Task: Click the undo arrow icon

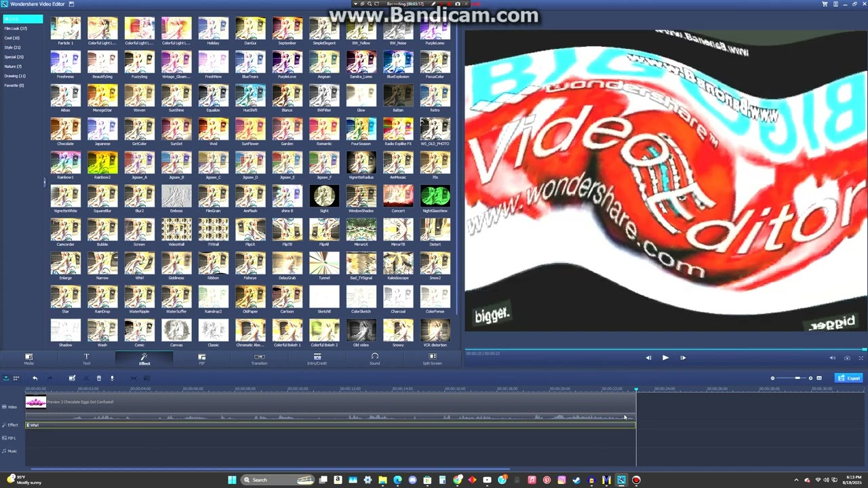Action: pos(35,378)
